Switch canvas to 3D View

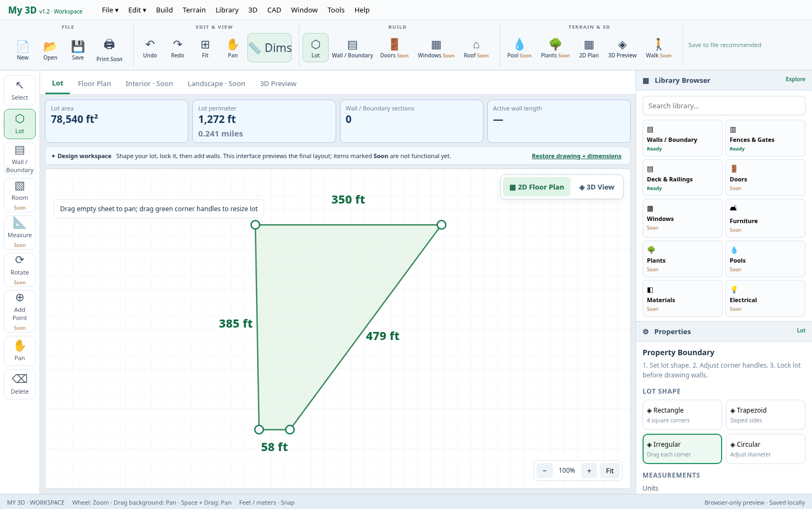coord(597,187)
